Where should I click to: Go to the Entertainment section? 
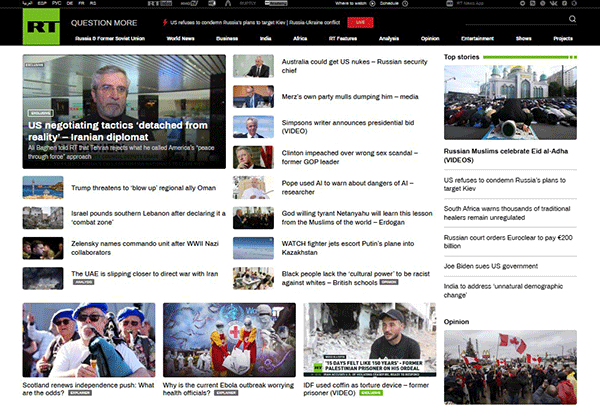click(477, 38)
